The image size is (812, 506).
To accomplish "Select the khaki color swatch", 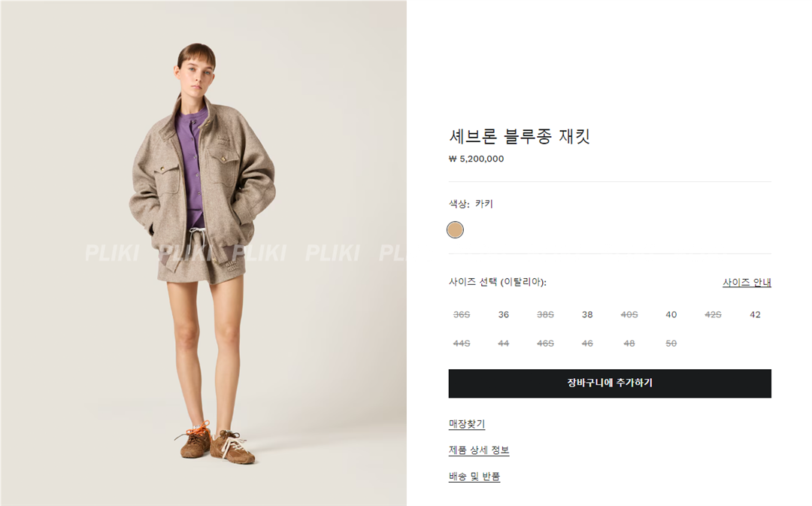I will [x=455, y=230].
